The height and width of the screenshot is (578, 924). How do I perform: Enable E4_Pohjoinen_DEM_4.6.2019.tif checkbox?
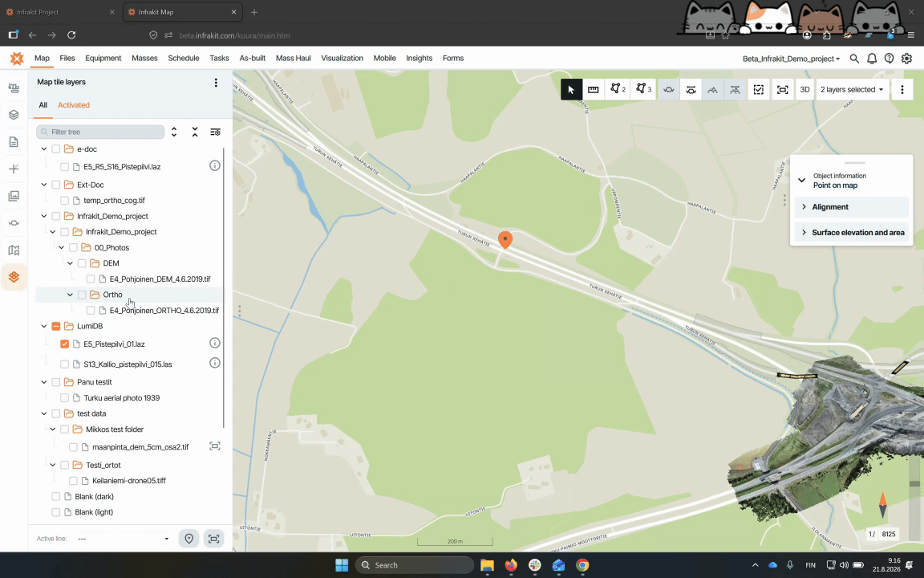pyautogui.click(x=91, y=279)
